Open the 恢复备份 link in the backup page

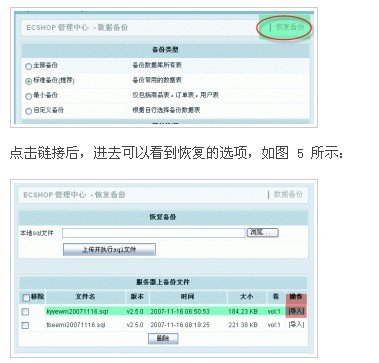pos(290,27)
